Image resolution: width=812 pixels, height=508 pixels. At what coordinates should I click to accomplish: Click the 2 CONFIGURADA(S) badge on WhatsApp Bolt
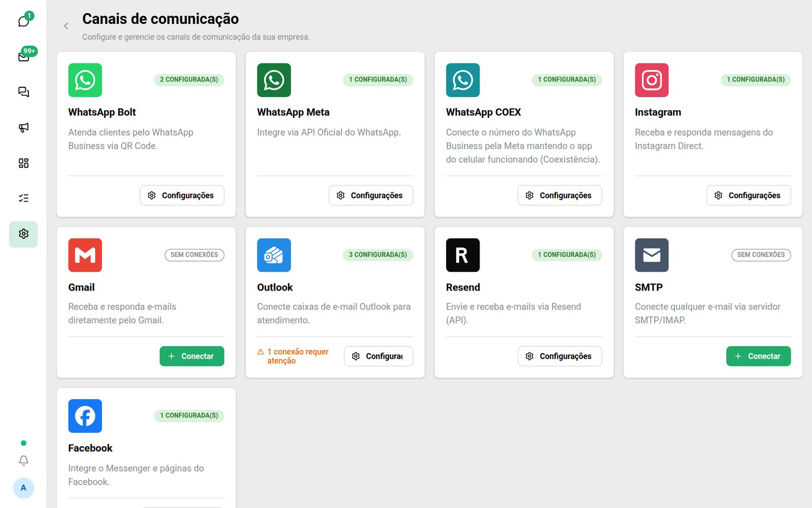pos(189,80)
